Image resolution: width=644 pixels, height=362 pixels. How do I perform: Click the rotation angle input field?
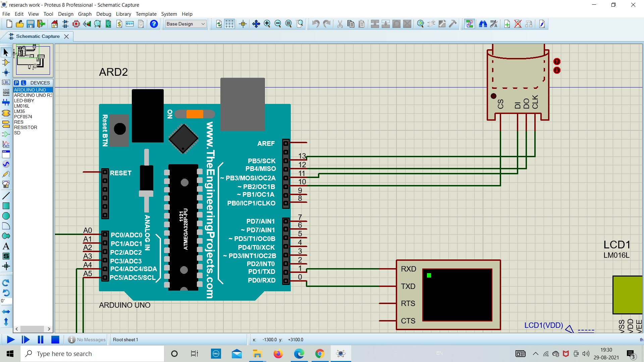click(6, 301)
